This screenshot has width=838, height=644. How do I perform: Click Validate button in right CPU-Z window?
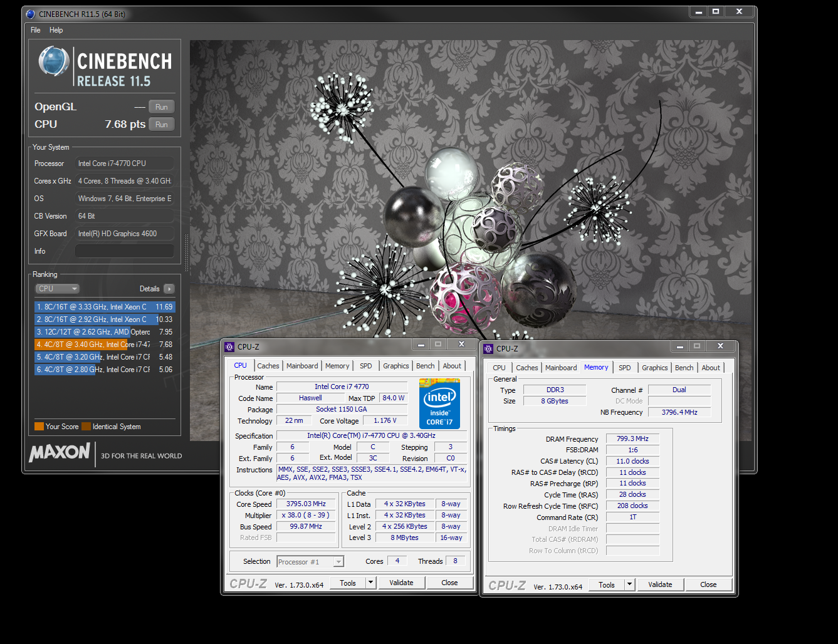660,585
